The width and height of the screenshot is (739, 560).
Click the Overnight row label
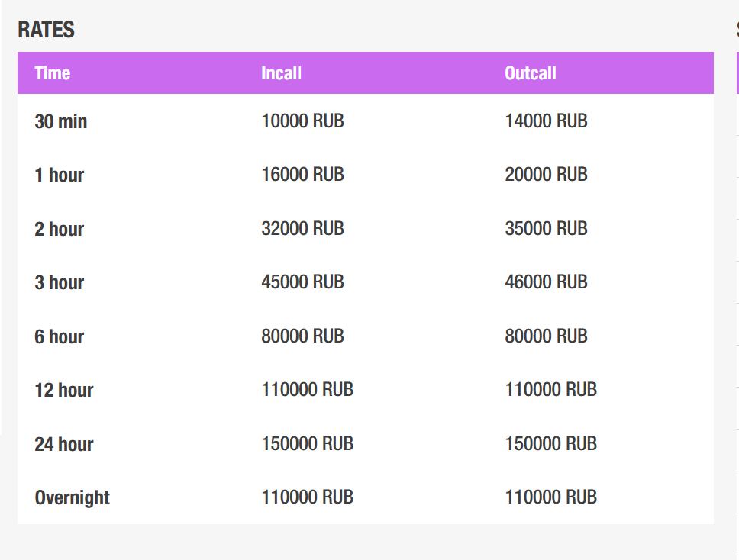[72, 498]
